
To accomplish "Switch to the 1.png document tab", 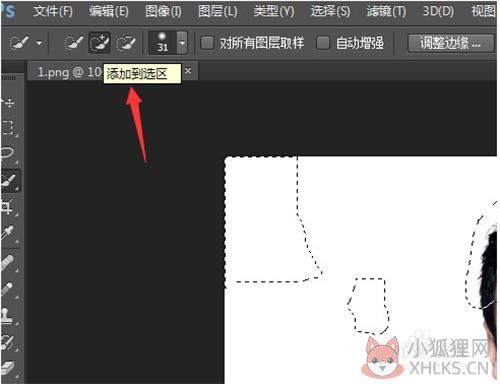I will 69,72.
